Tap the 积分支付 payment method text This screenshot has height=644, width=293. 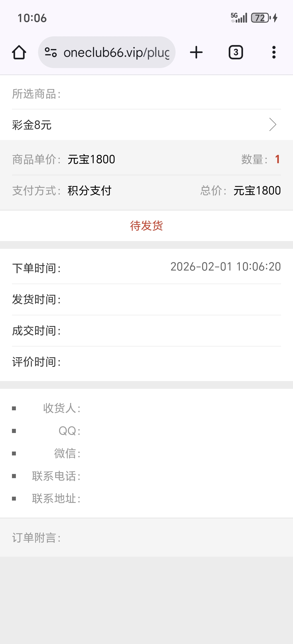pos(90,191)
